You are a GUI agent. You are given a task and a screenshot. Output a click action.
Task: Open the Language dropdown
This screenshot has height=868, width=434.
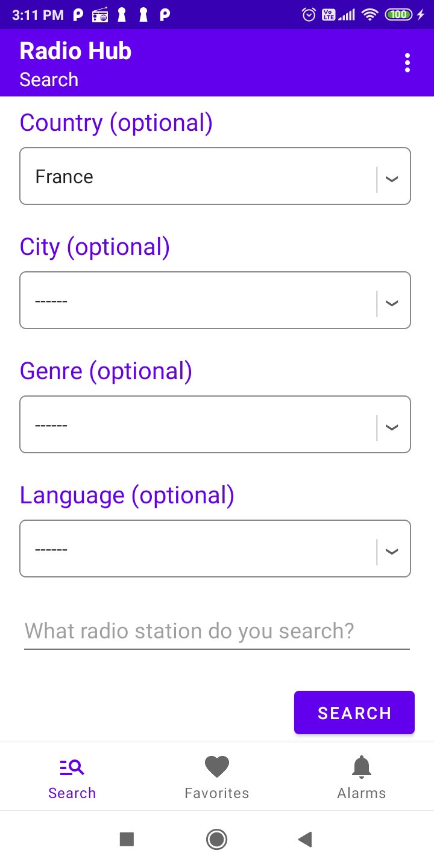click(215, 549)
